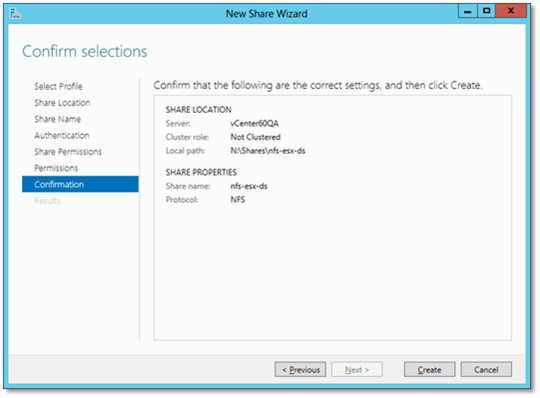Click the share name nfs-esx-ds value

(x=249, y=186)
